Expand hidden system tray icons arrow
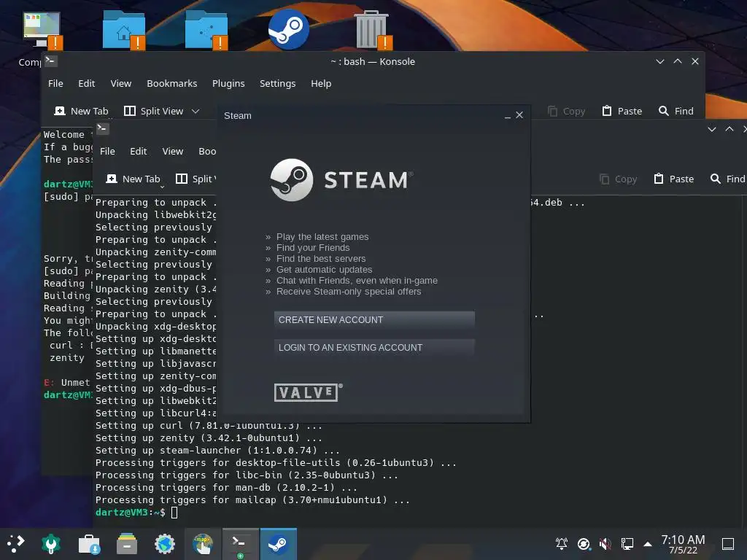 pos(648,544)
